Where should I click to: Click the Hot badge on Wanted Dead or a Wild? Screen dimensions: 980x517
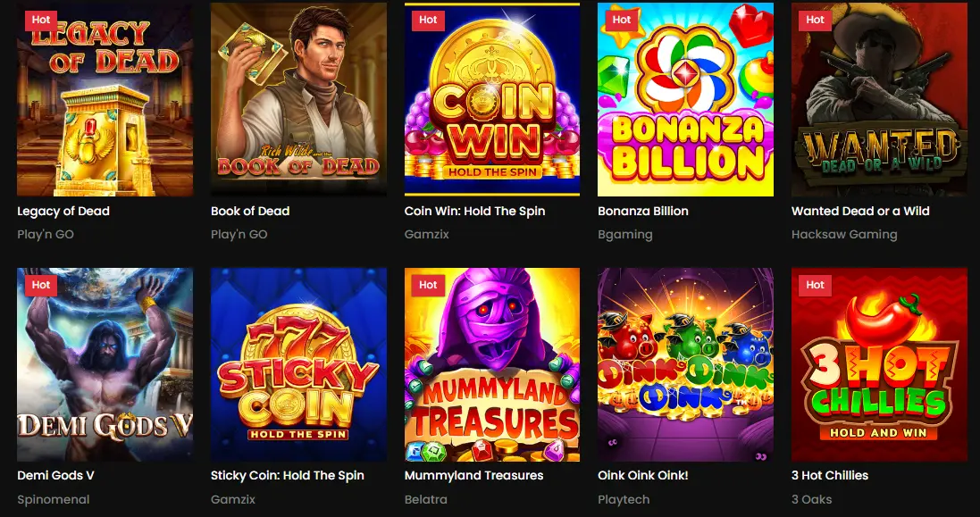click(x=814, y=20)
